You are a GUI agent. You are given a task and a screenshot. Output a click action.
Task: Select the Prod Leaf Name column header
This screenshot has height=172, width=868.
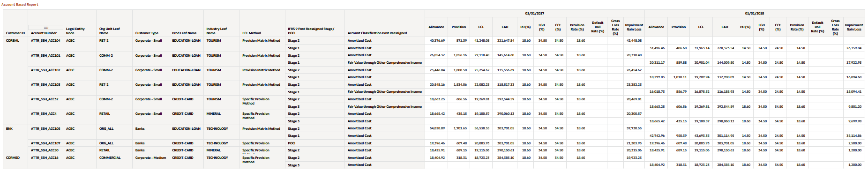click(184, 33)
